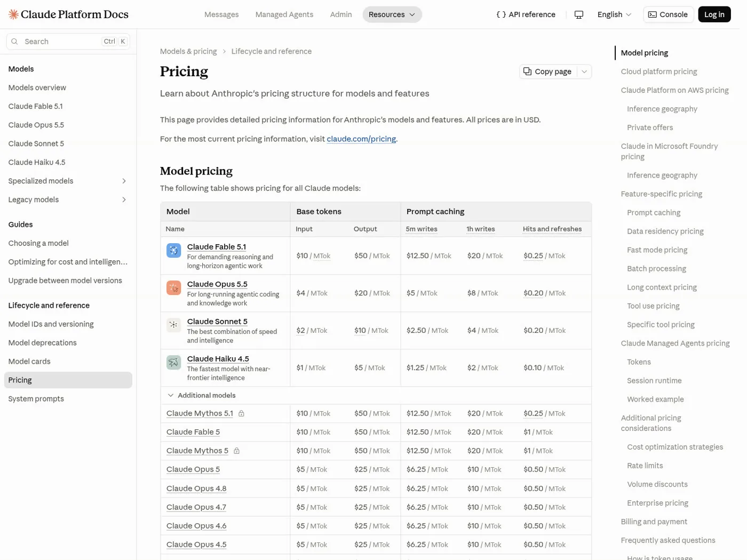The image size is (747, 560).
Task: Focus the Search input field
Action: point(68,42)
